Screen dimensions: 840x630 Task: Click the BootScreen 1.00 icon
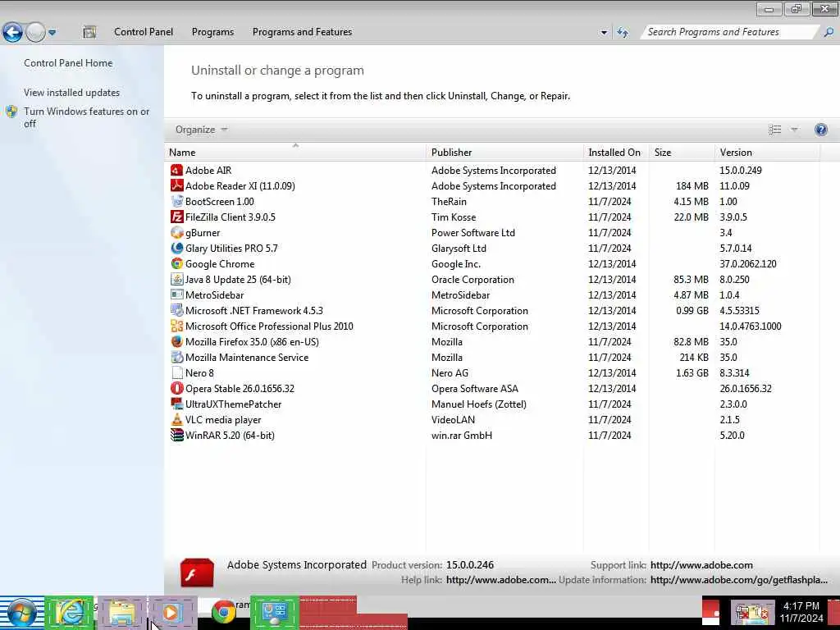coord(177,202)
